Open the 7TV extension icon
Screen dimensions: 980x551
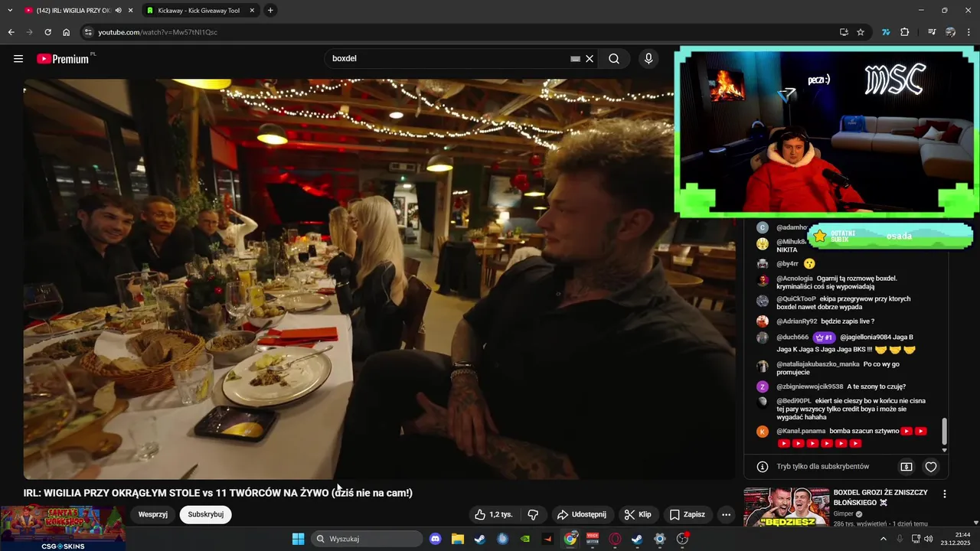[x=886, y=32]
